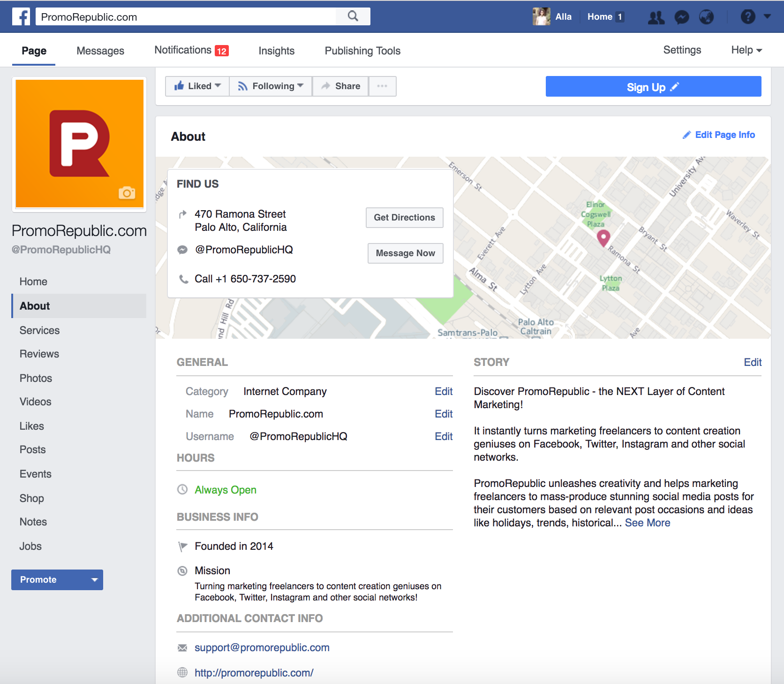This screenshot has height=684, width=784.
Task: Edit the Category field
Action: [x=444, y=391]
